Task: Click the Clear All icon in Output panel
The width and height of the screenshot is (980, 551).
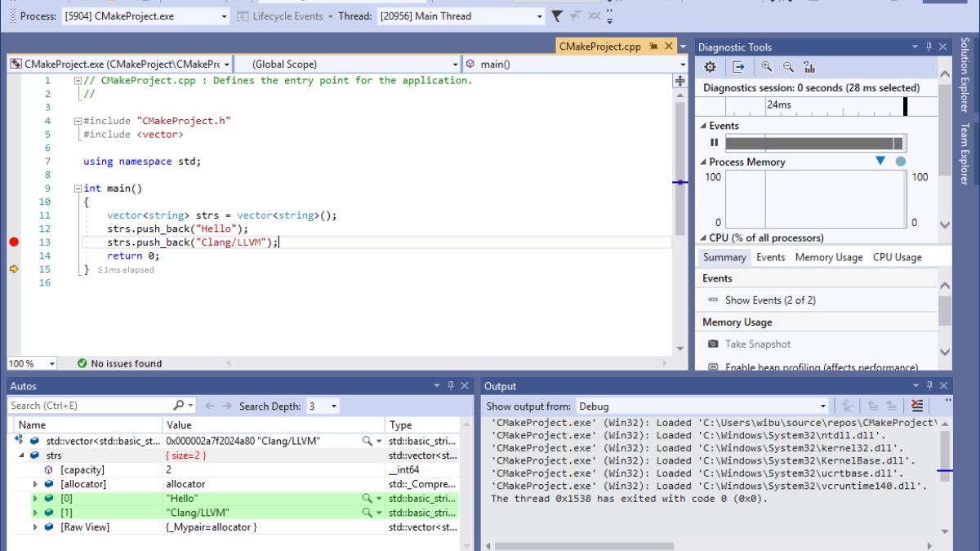Action: click(x=917, y=406)
